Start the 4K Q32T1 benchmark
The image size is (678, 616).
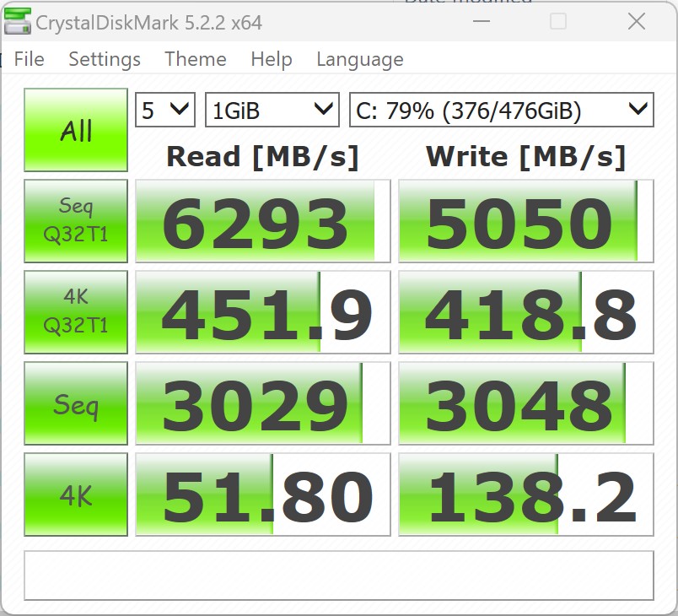pos(76,312)
